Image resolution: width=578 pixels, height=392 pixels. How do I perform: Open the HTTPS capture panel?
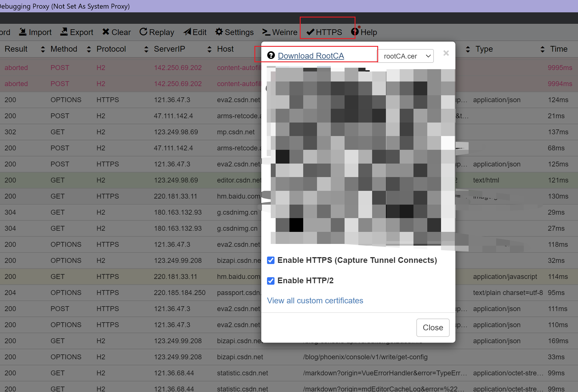point(327,32)
